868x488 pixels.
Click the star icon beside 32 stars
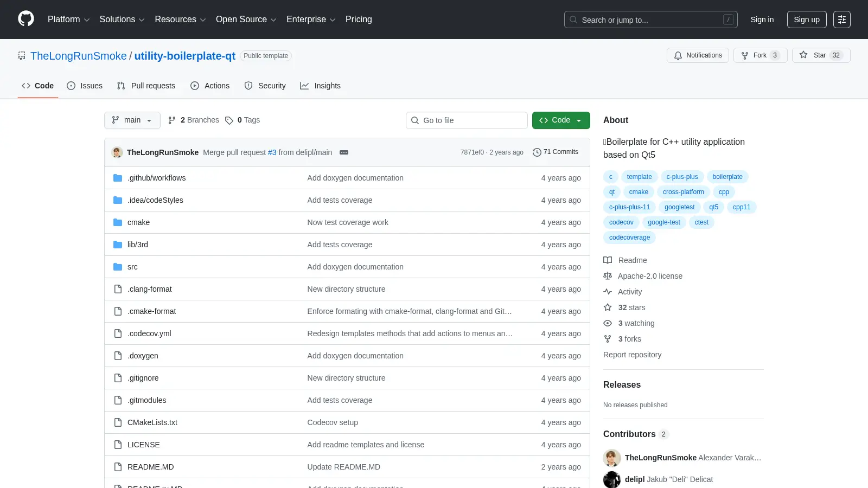[x=608, y=307]
